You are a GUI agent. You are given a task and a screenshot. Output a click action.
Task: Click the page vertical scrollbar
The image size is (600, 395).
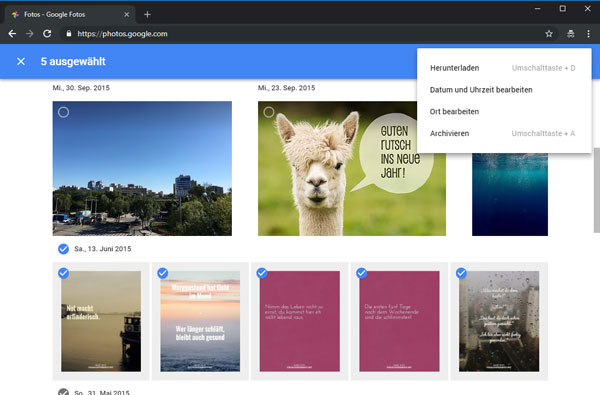pyautogui.click(x=597, y=190)
